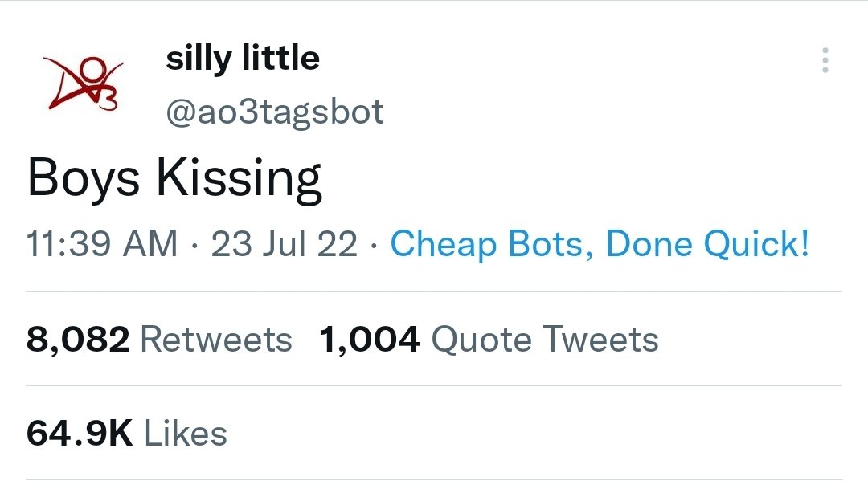Click the Retweets label

(216, 339)
